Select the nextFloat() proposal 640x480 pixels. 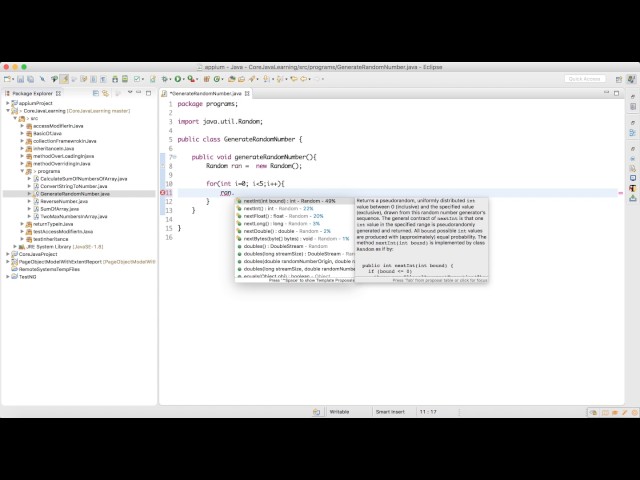[295, 216]
